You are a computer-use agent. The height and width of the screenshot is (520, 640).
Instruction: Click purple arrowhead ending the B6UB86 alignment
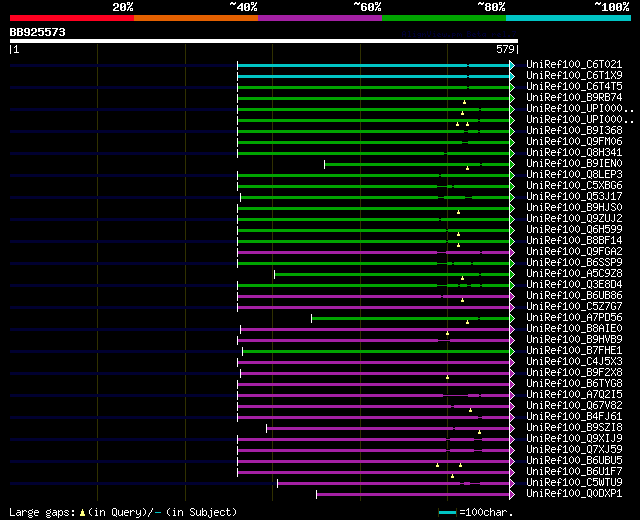pos(512,296)
